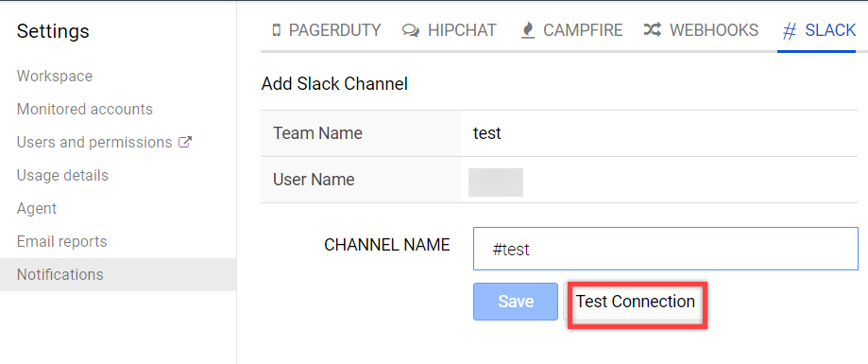
Task: Save the Slack channel
Action: [x=516, y=302]
